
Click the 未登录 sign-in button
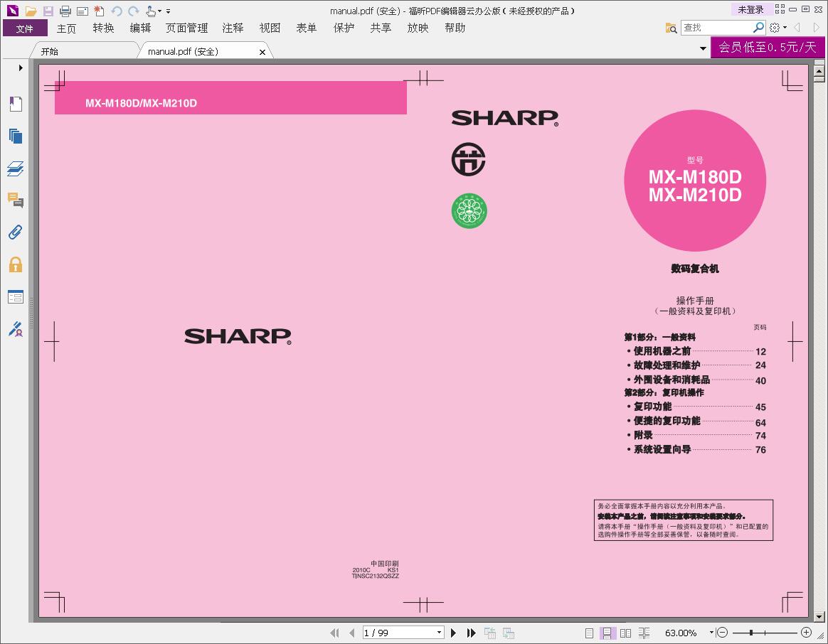(750, 9)
